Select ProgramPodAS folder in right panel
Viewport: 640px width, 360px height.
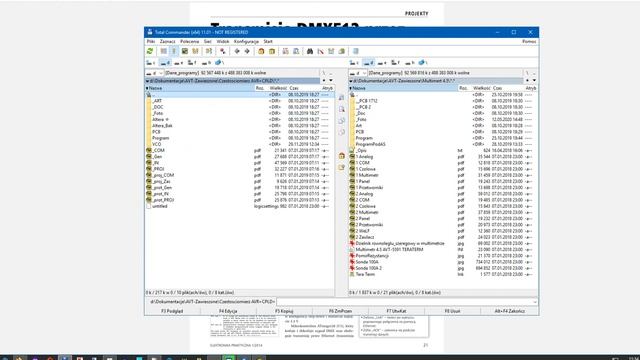pyautogui.click(x=443, y=144)
